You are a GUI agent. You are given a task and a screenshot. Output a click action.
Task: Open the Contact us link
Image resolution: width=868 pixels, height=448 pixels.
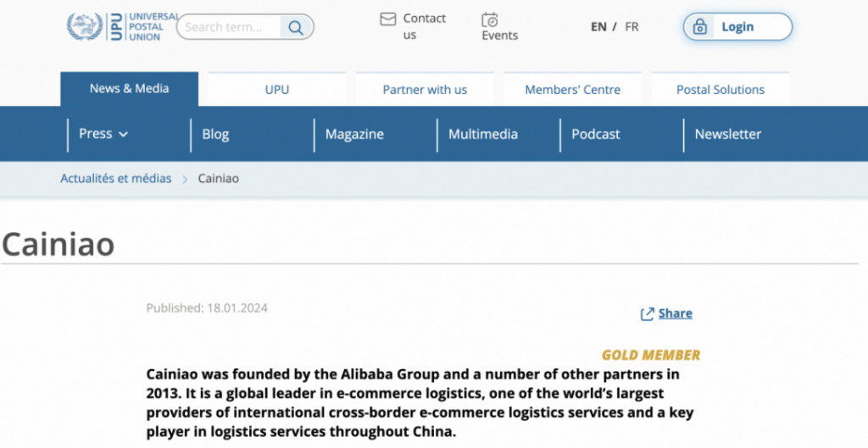(x=424, y=26)
